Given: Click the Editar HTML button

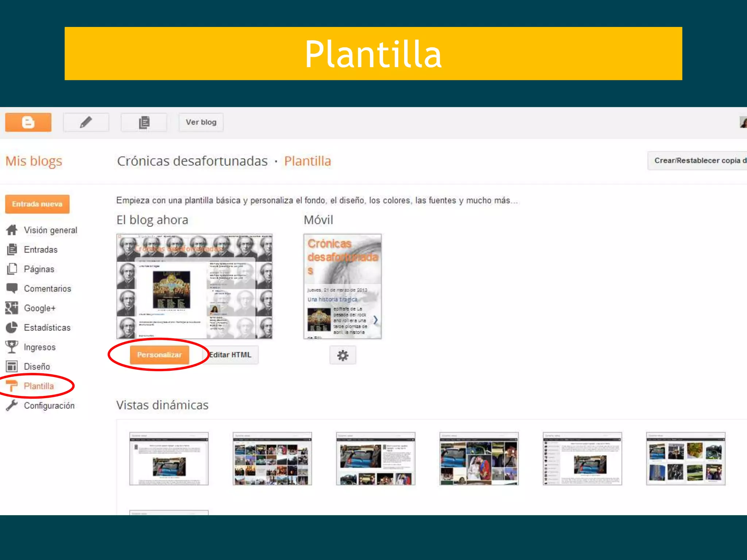Looking at the screenshot, I should pos(230,355).
